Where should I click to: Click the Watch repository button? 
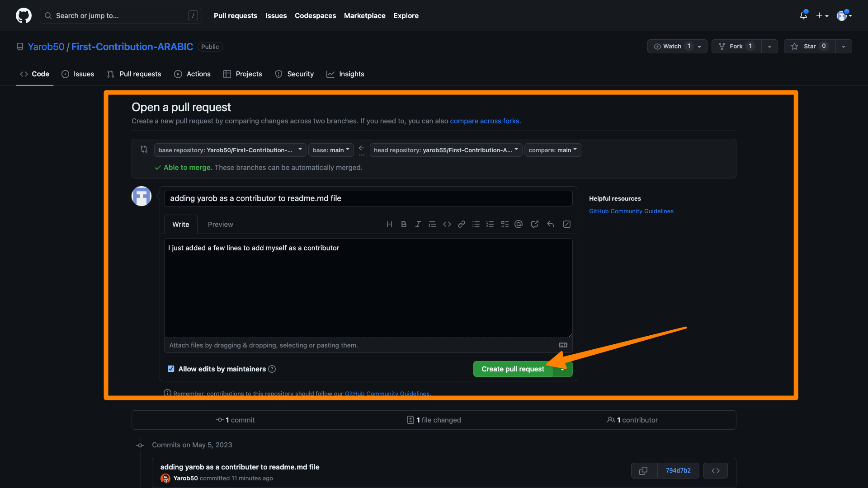click(672, 46)
